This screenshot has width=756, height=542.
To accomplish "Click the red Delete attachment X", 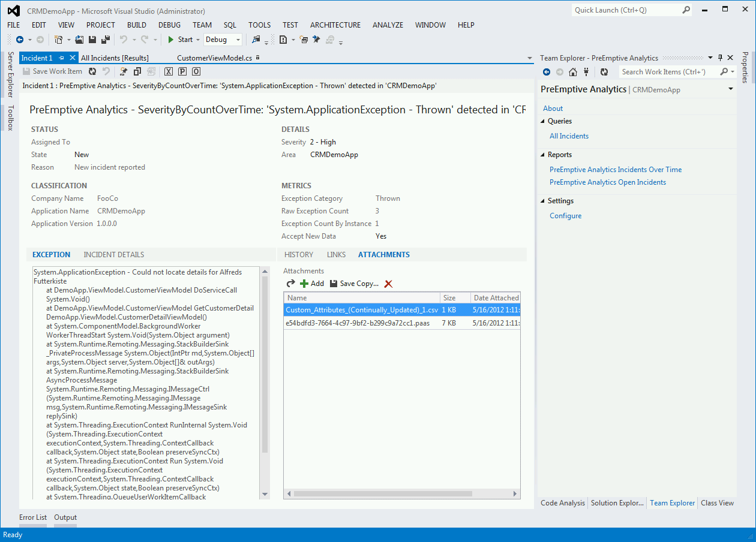I will click(388, 284).
